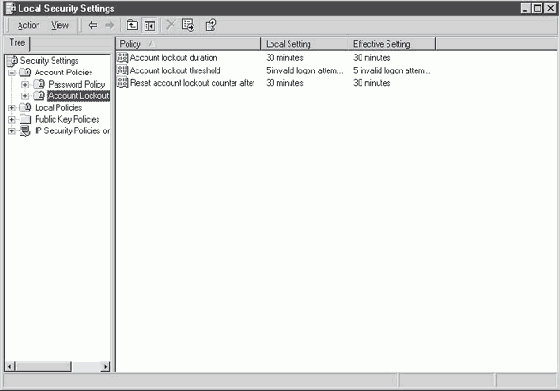Screen dimensions: 560x391
Task: Click the Back arrow toolbar icon
Action: (x=93, y=25)
